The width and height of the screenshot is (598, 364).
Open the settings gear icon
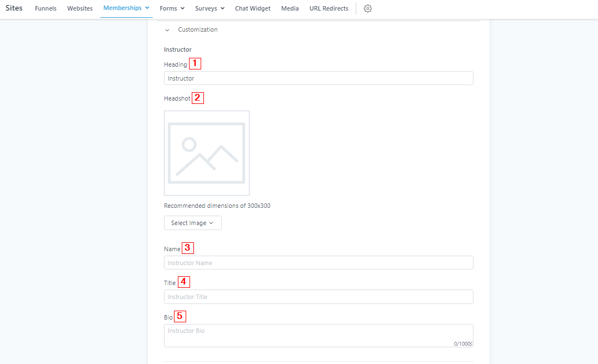367,9
